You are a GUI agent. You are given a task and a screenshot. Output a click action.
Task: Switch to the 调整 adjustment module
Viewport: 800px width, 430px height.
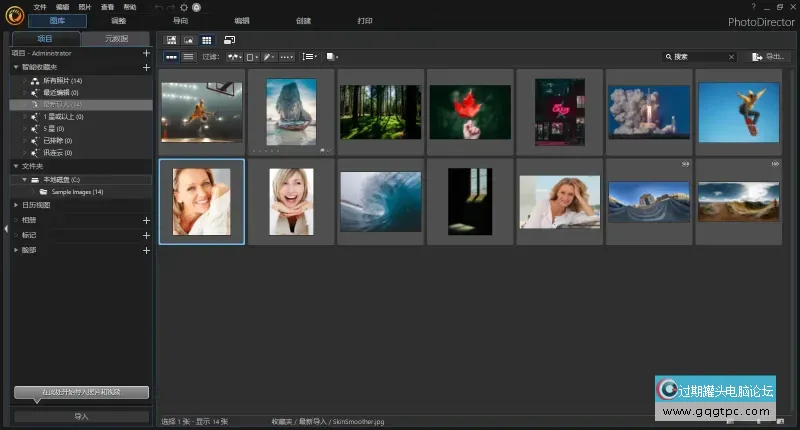[118, 21]
